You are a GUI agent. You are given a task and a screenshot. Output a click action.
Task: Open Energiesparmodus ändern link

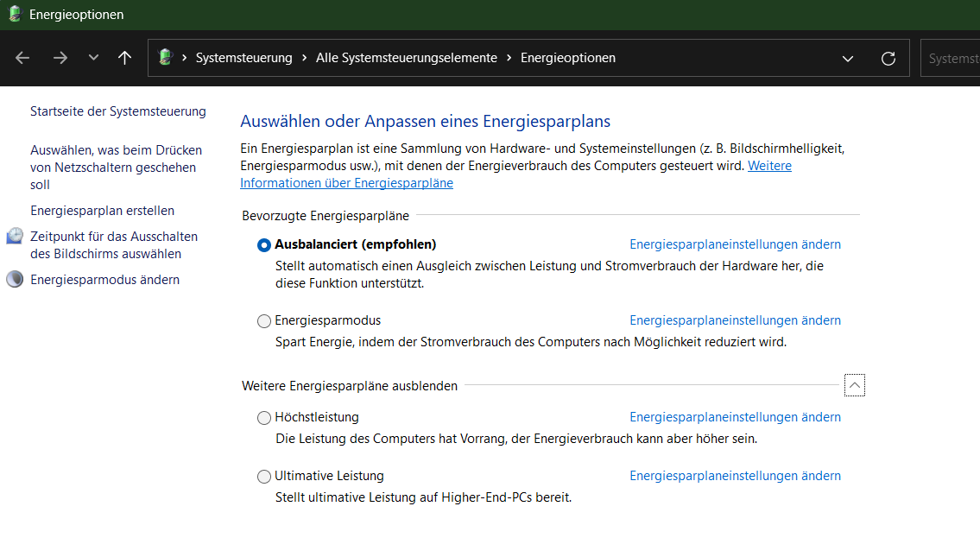coord(105,280)
